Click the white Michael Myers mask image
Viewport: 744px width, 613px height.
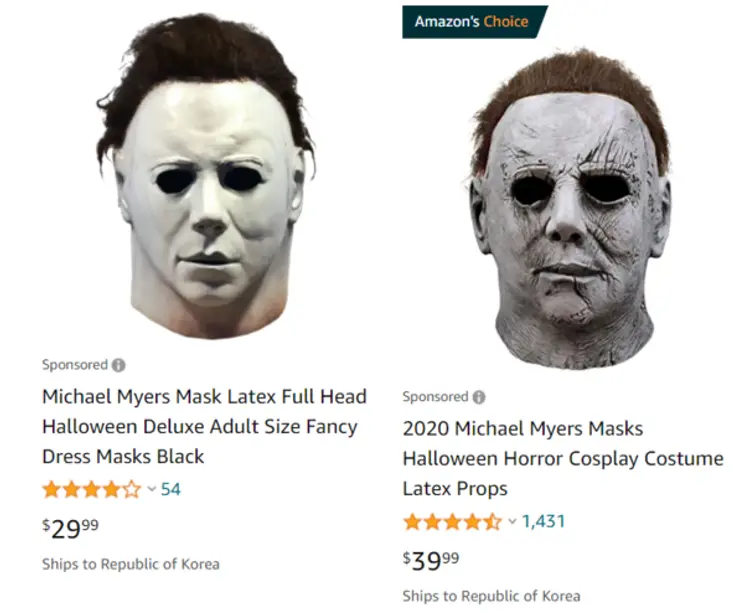point(205,176)
